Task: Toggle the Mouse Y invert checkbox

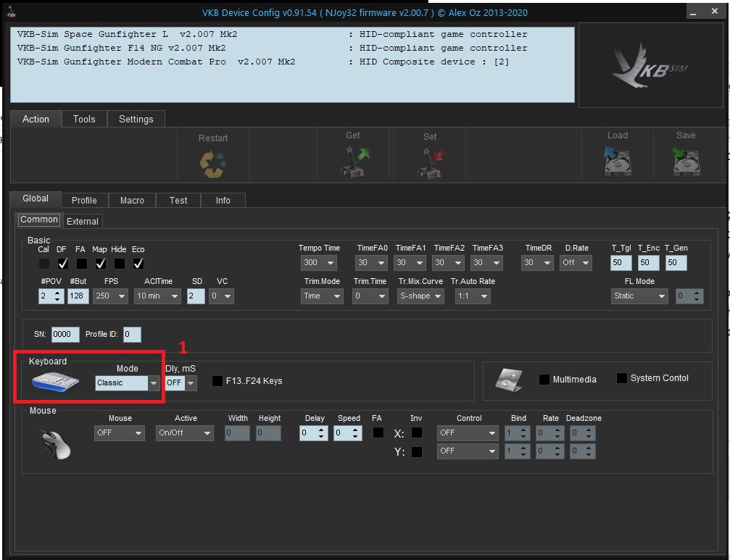Action: pyautogui.click(x=417, y=451)
